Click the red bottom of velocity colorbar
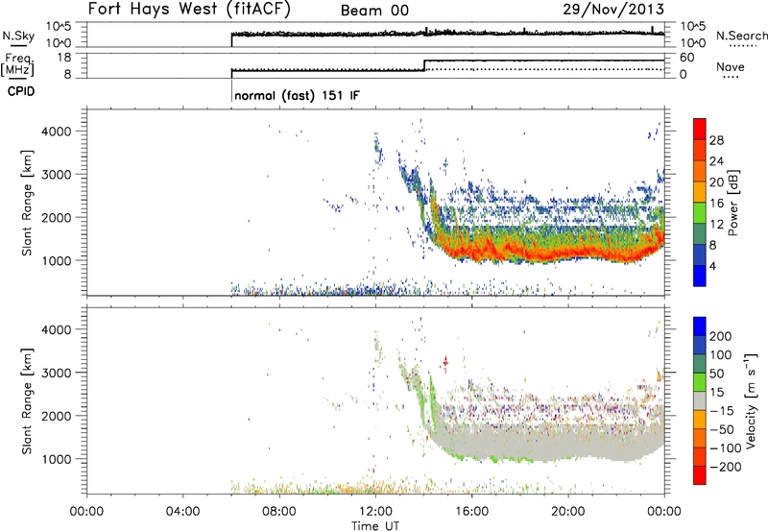This screenshot has height=532, width=768. (x=700, y=475)
